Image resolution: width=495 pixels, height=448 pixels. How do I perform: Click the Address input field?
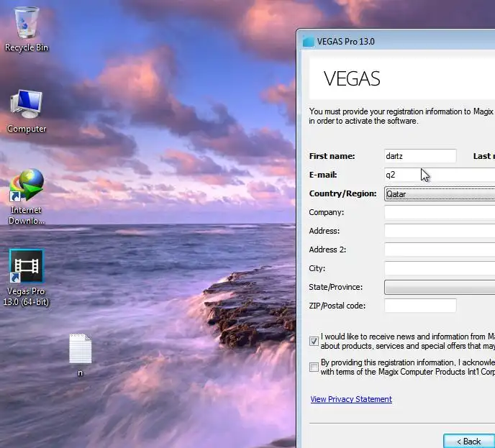tap(440, 231)
